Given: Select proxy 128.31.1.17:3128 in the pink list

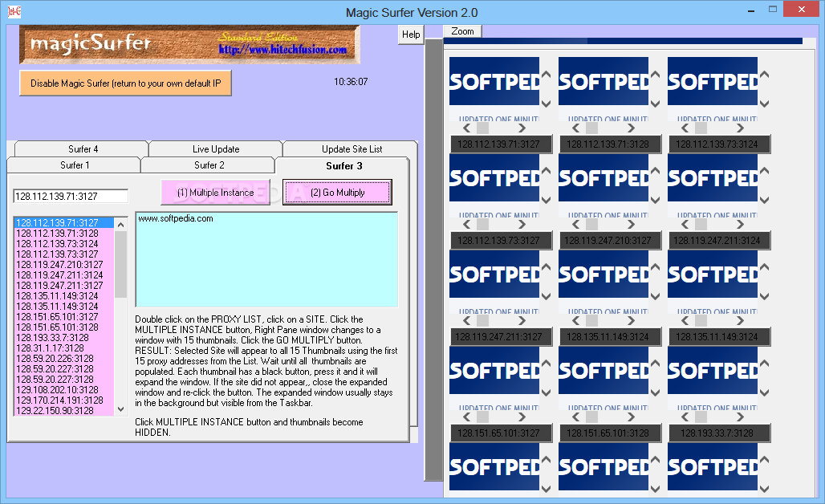Looking at the screenshot, I should [x=64, y=348].
